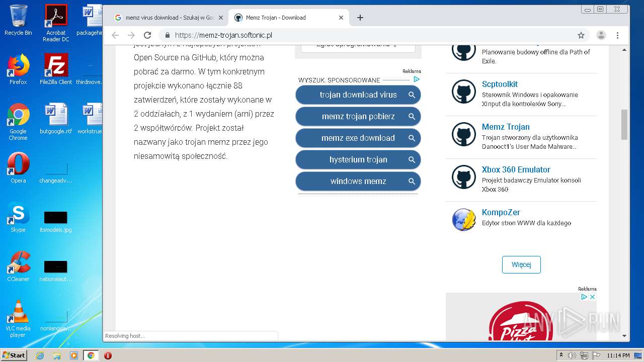Open butgoogle.rtf document icon
The height and width of the screenshot is (362, 644).
[x=56, y=119]
